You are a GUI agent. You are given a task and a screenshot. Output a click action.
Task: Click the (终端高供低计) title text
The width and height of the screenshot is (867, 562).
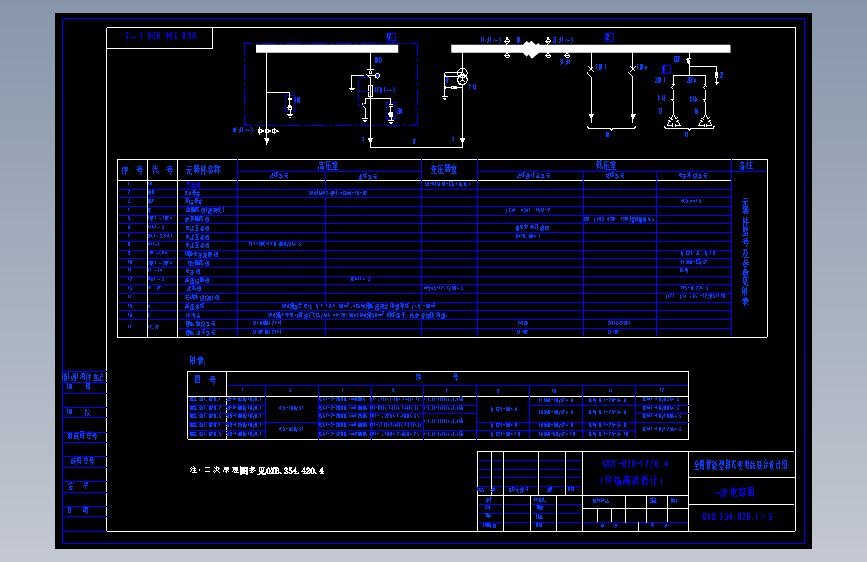(631, 481)
